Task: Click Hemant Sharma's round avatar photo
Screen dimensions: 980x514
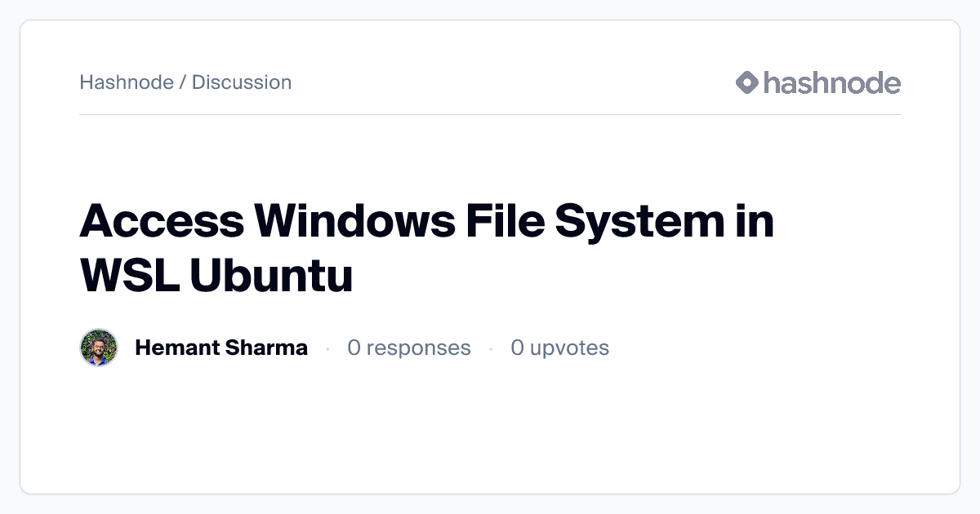Action: click(99, 348)
